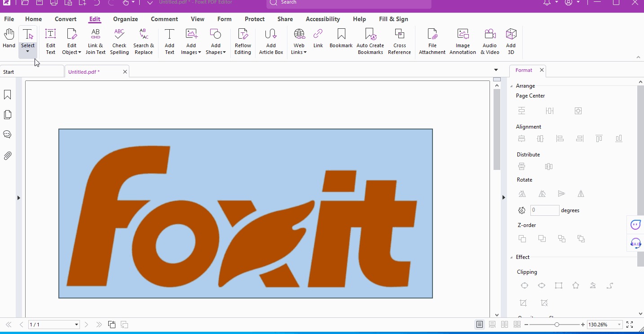Expand the Add Shapes dropdown
644x334 pixels.
pos(224,53)
